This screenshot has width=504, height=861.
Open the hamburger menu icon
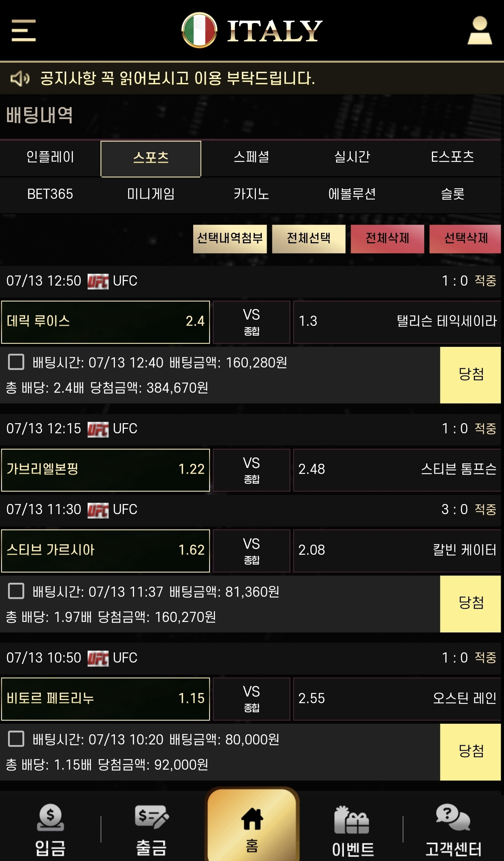(23, 30)
